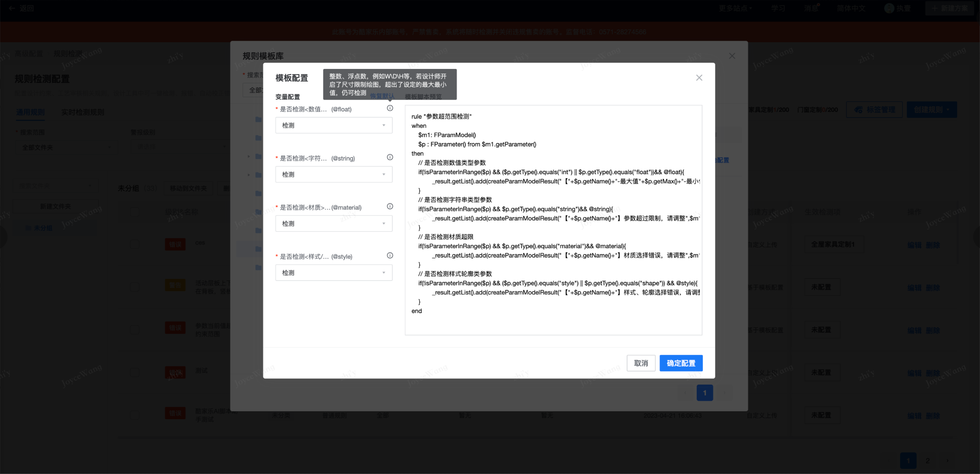Open 全部文件夹 search range dropdown
Viewport: 980px width, 474px height.
67,147
